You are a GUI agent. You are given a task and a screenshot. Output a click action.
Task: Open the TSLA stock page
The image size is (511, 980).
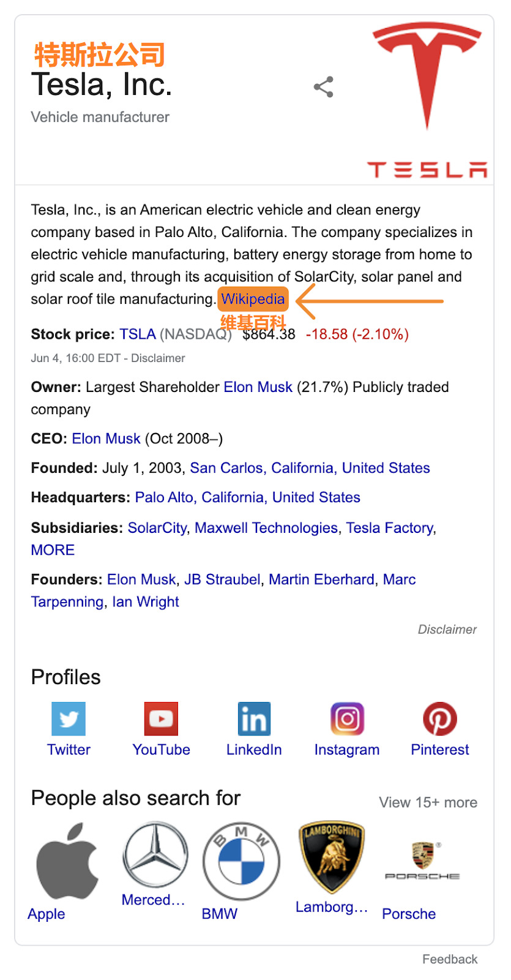click(137, 334)
